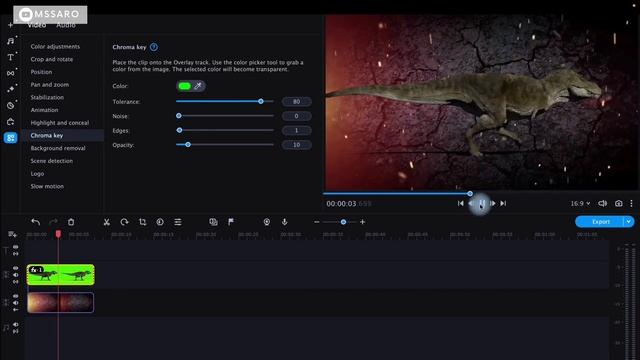Select Highlight and conceal

click(x=60, y=122)
